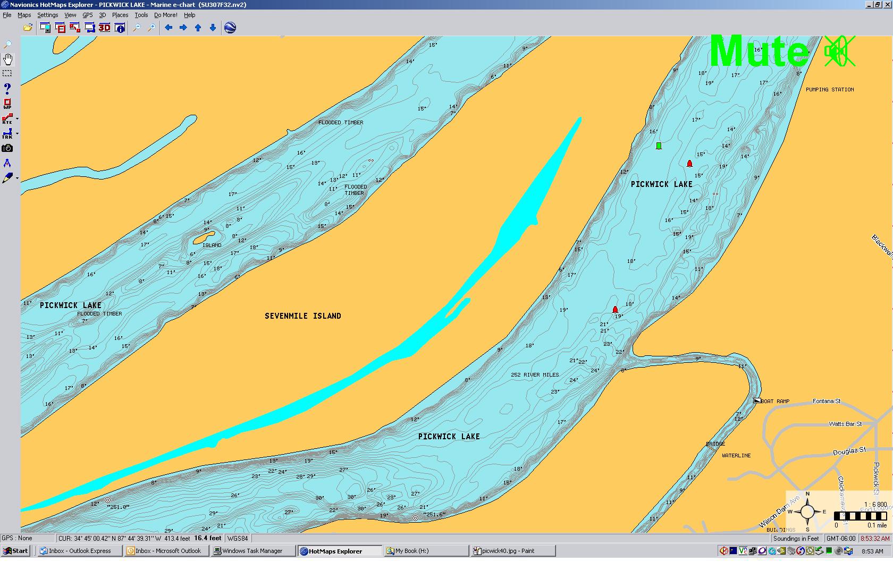Viewport: 893px width, 588px height.
Task: Switch to picwick40.jpg - Paint taskbar button
Action: (x=512, y=551)
